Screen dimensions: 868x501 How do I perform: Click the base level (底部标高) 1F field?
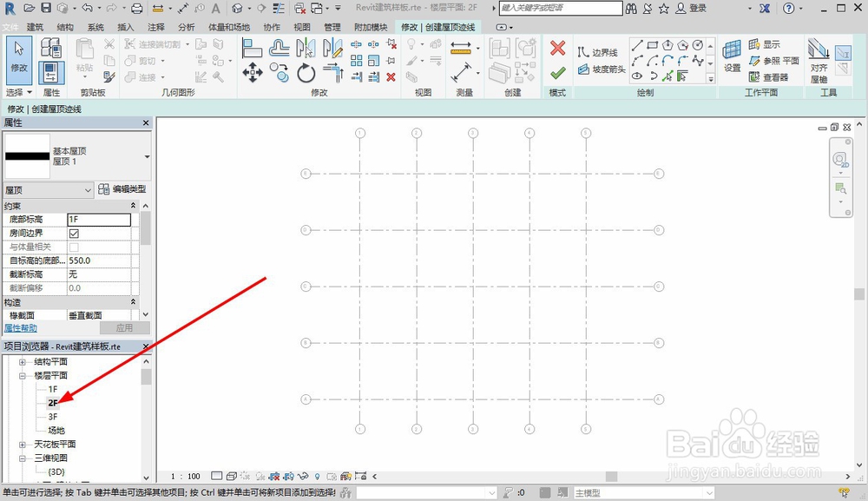pos(99,219)
